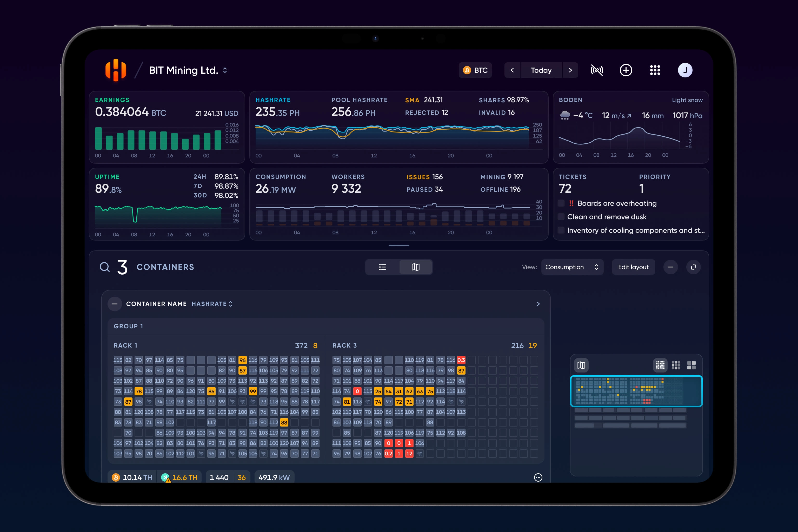This screenshot has height=532, width=798.
Task: Check the Inventory of cooling components ticket
Action: tap(561, 230)
